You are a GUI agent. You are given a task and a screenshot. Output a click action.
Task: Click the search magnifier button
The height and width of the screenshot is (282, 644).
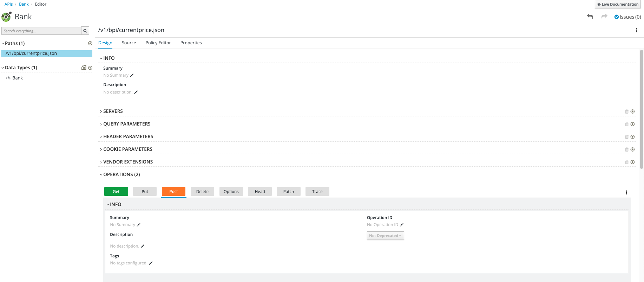click(x=85, y=31)
